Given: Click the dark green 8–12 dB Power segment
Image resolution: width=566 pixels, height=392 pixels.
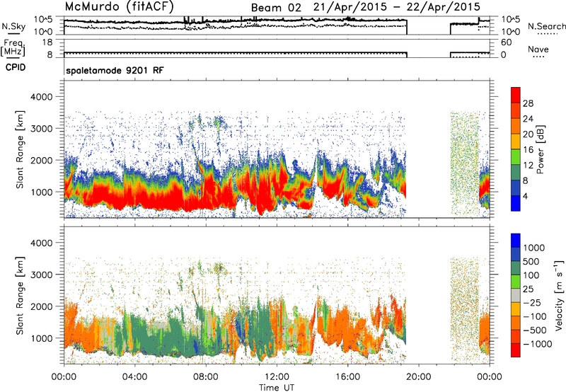Looking at the screenshot, I should [x=516, y=173].
